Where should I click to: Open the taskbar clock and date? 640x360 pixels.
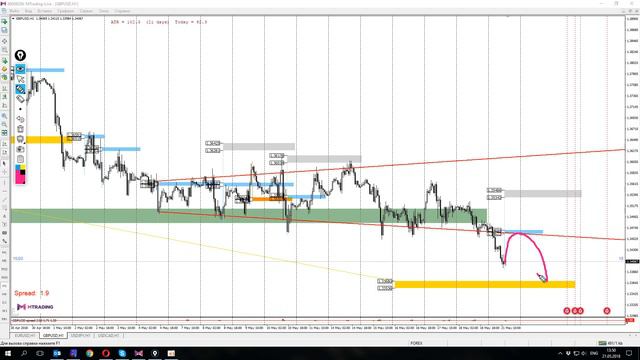tap(611, 353)
